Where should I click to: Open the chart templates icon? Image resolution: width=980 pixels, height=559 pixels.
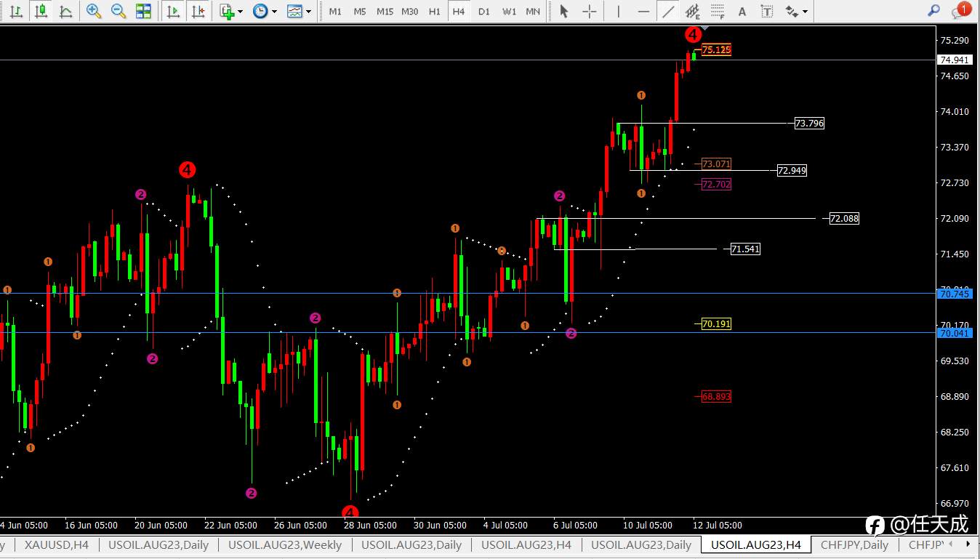click(294, 11)
